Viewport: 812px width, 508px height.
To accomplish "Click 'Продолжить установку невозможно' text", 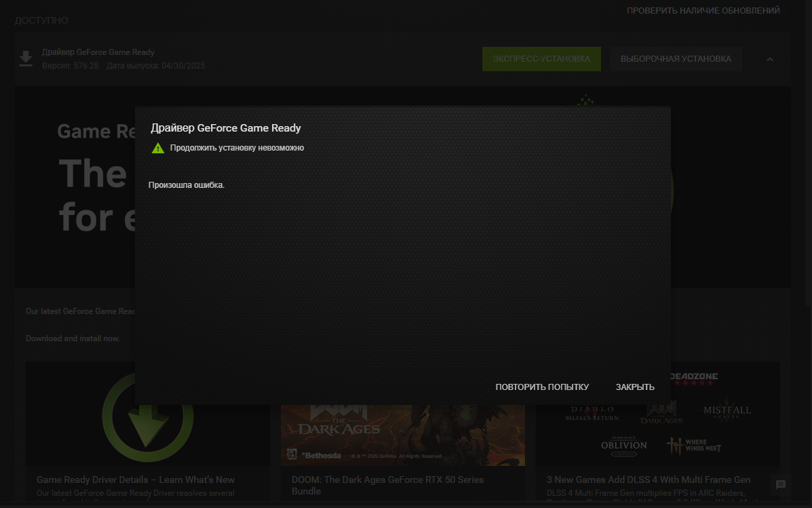I will coord(237,148).
